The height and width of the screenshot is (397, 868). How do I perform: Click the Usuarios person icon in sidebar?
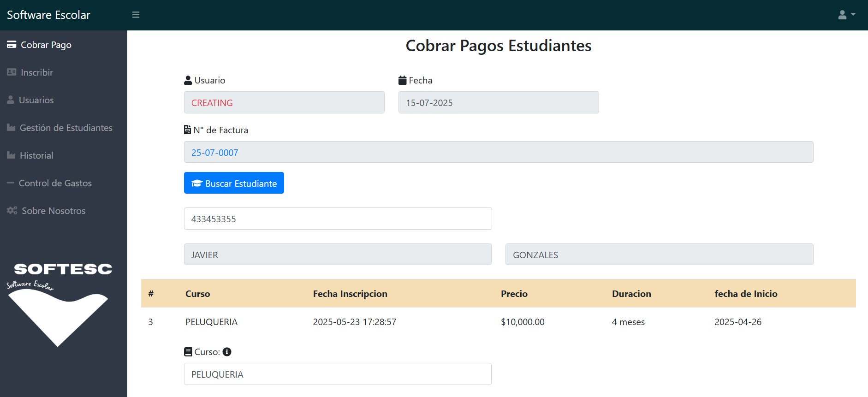click(11, 100)
